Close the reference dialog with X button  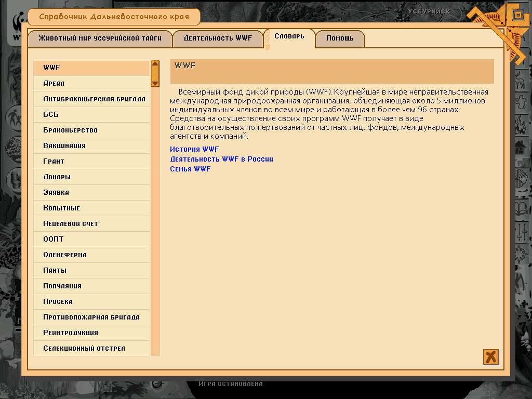[x=490, y=357]
